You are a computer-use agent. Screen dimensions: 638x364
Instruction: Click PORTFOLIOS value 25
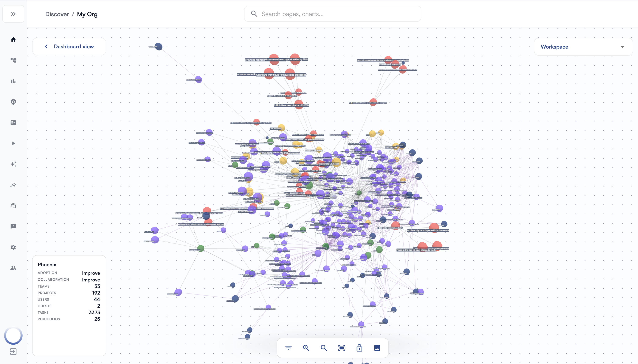tap(97, 319)
